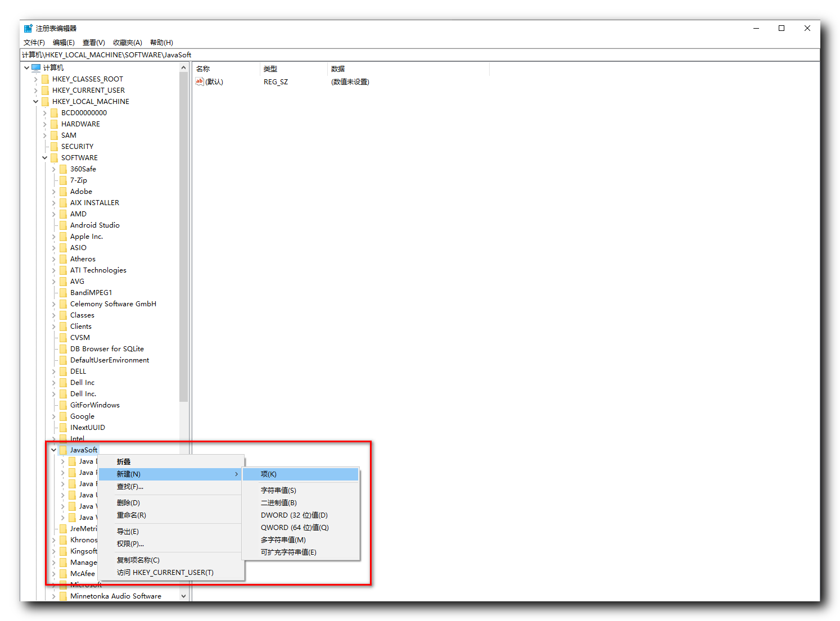Collapse the SOFTWARE node
This screenshot has width=840, height=621.
(x=44, y=157)
